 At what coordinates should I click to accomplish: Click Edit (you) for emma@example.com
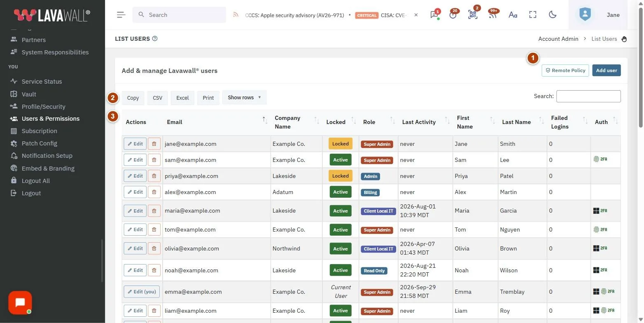[142, 292]
